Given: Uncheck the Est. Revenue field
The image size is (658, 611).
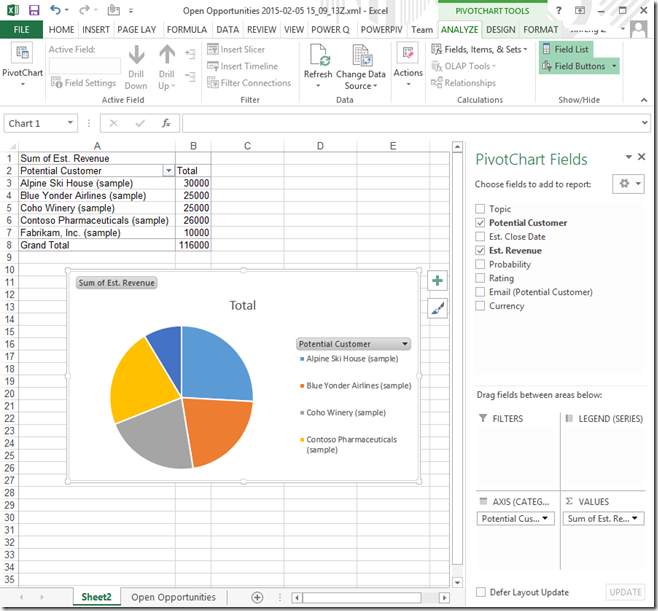Looking at the screenshot, I should click(x=480, y=251).
